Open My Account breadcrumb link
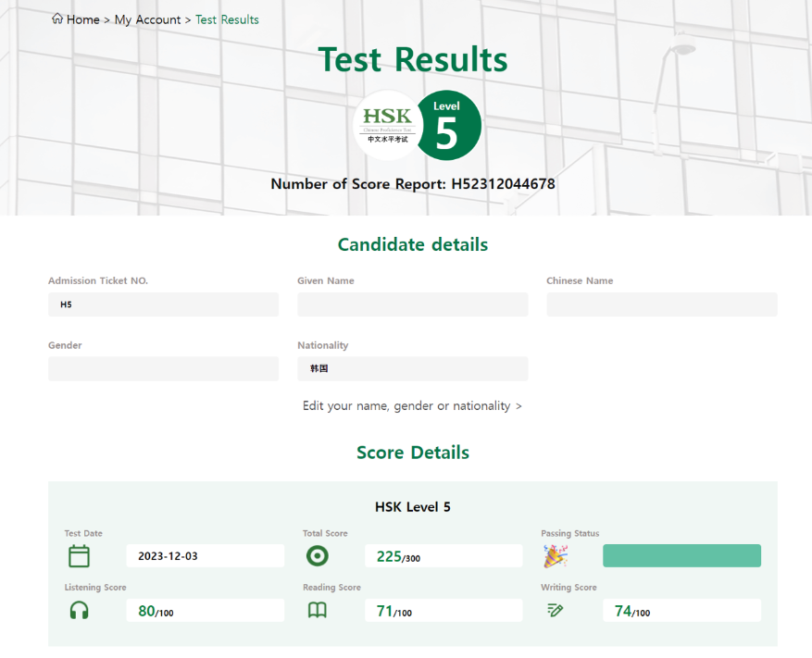 tap(147, 19)
